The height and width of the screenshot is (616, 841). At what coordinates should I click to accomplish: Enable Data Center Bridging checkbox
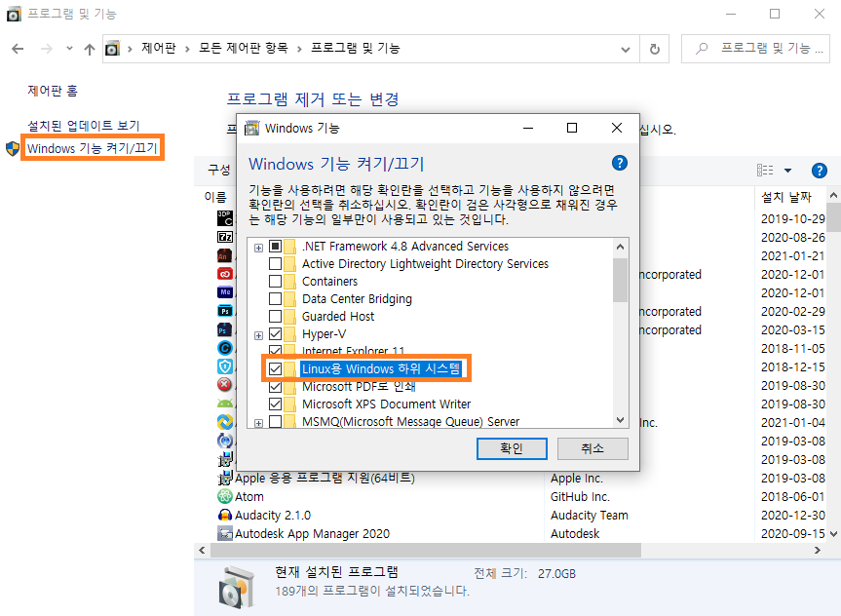(275, 299)
